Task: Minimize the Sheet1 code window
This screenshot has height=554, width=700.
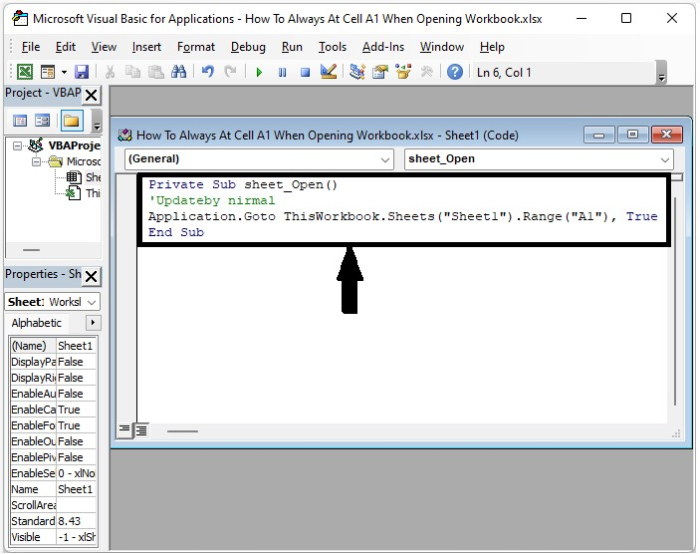Action: [x=599, y=134]
